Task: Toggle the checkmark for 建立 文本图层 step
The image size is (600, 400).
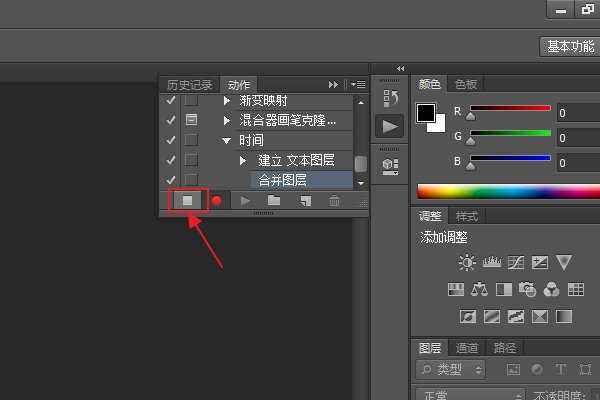Action: 171,160
